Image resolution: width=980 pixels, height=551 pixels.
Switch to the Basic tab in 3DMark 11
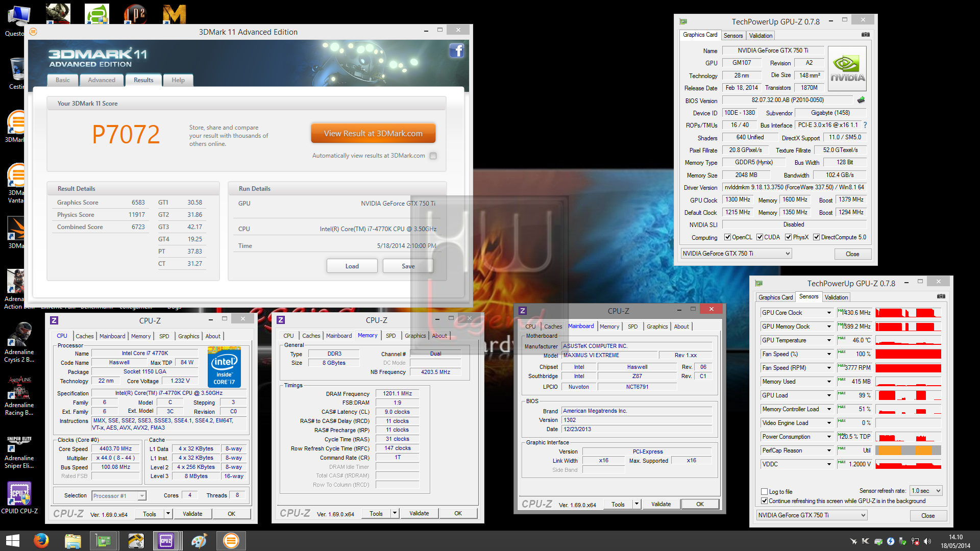tap(63, 80)
